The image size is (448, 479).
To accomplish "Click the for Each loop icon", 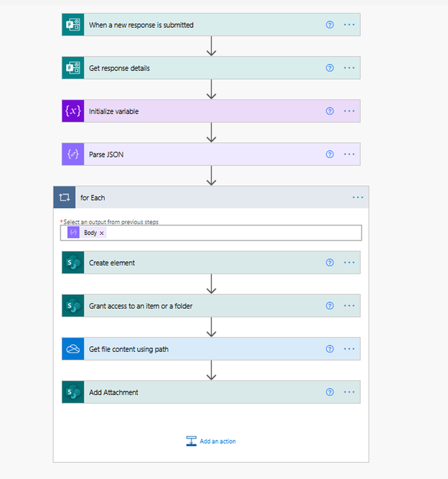I will pos(64,197).
